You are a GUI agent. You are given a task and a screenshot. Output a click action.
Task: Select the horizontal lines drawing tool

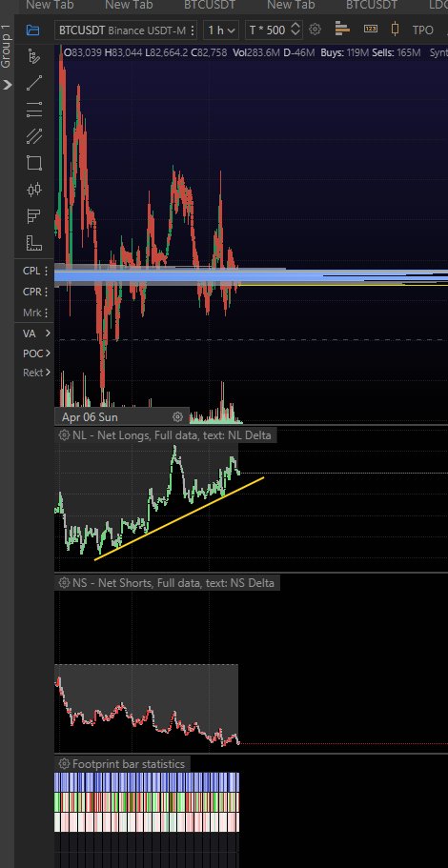(x=34, y=111)
